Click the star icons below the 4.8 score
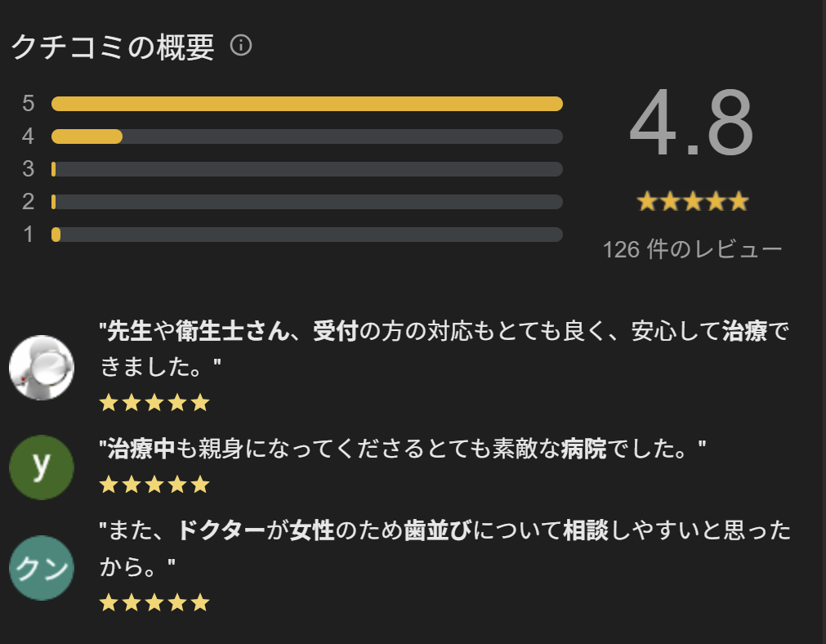The width and height of the screenshot is (826, 644). pos(692,201)
